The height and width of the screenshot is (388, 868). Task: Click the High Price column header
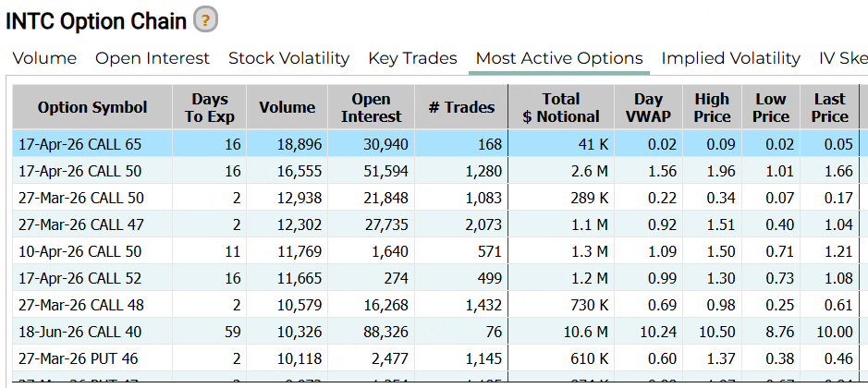coord(712,107)
